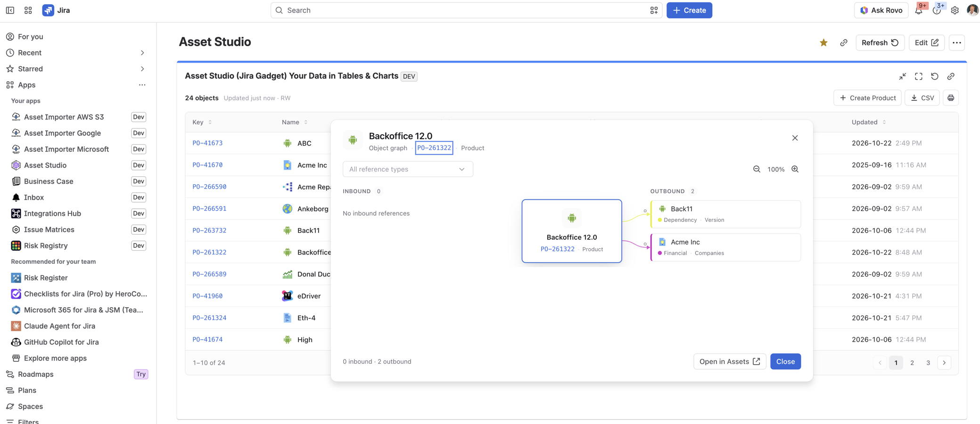Select the Back11 outbound node
This screenshot has width=980, height=424.
point(725,214)
